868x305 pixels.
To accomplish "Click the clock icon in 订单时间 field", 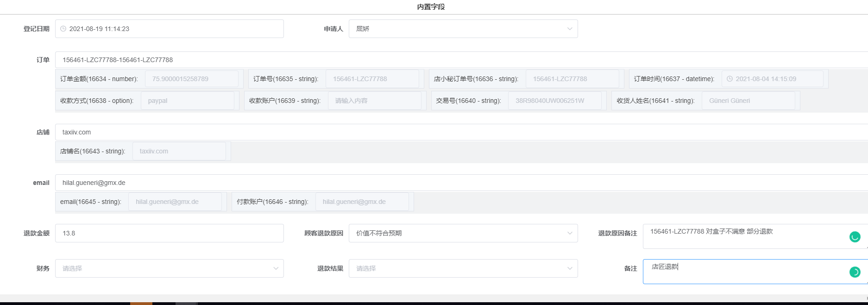I will pyautogui.click(x=730, y=79).
